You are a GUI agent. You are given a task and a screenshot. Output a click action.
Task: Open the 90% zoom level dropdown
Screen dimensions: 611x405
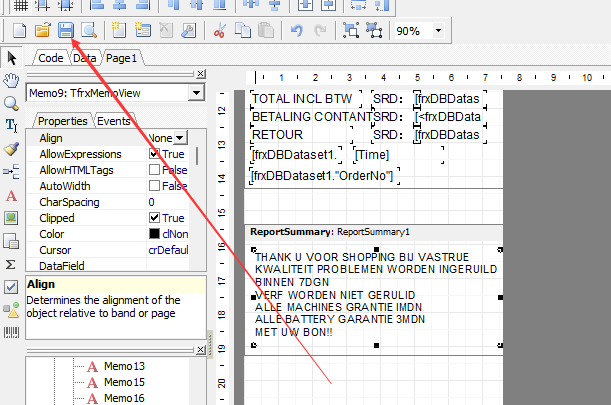[x=439, y=31]
